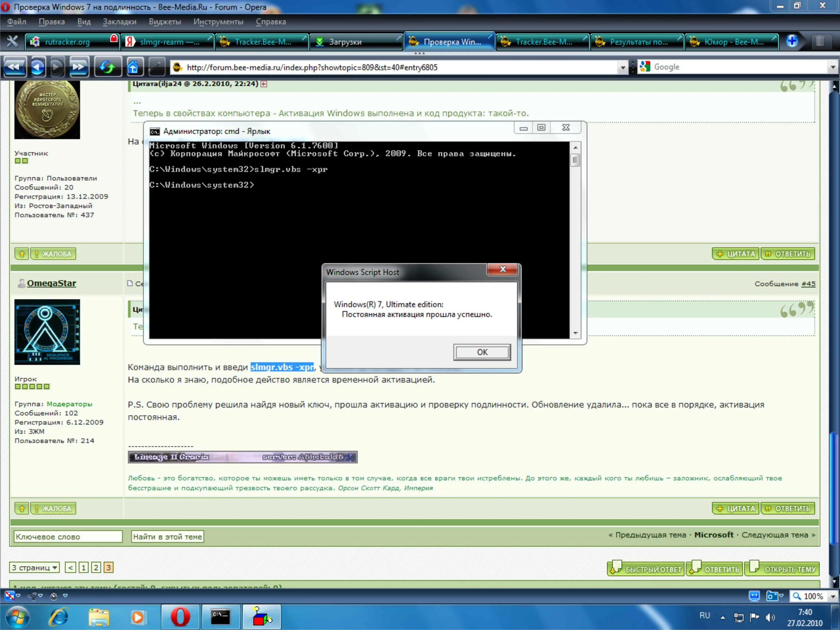Image resolution: width=840 pixels, height=630 pixels.
Task: Open the Виджеты menu
Action: (165, 22)
